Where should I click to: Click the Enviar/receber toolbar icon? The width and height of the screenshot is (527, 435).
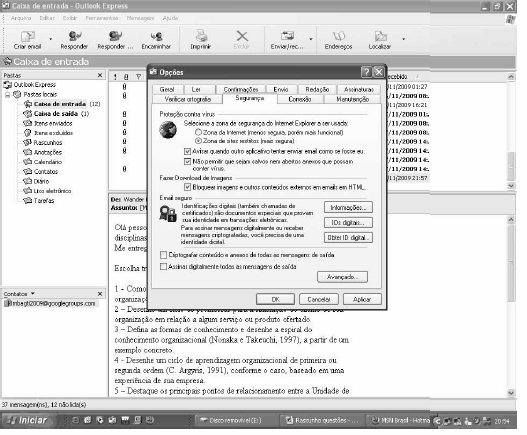pyautogui.click(x=287, y=36)
